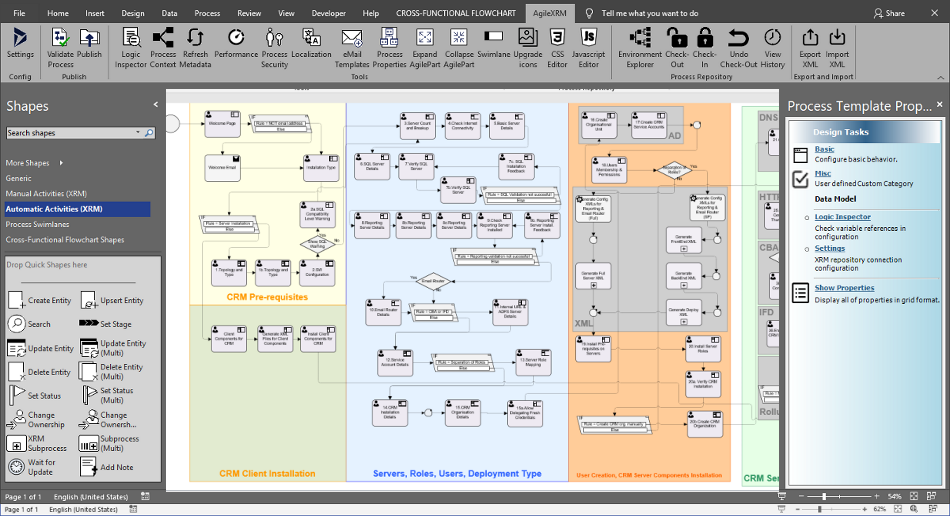Click Check-In in Process Repository
This screenshot has width=950, height=516.
[x=705, y=48]
